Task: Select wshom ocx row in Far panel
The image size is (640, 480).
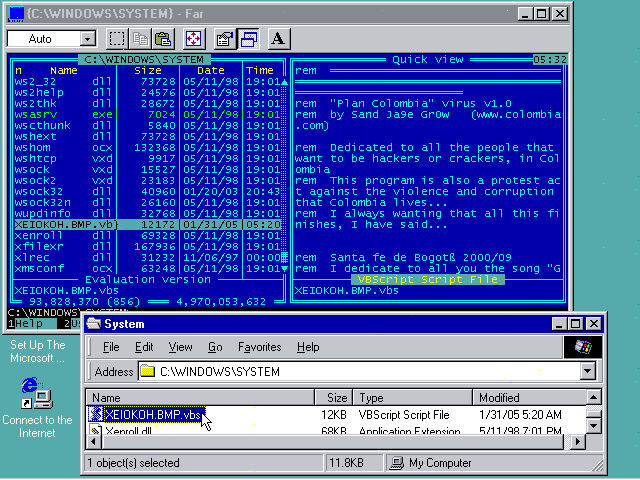Action: tap(147, 148)
